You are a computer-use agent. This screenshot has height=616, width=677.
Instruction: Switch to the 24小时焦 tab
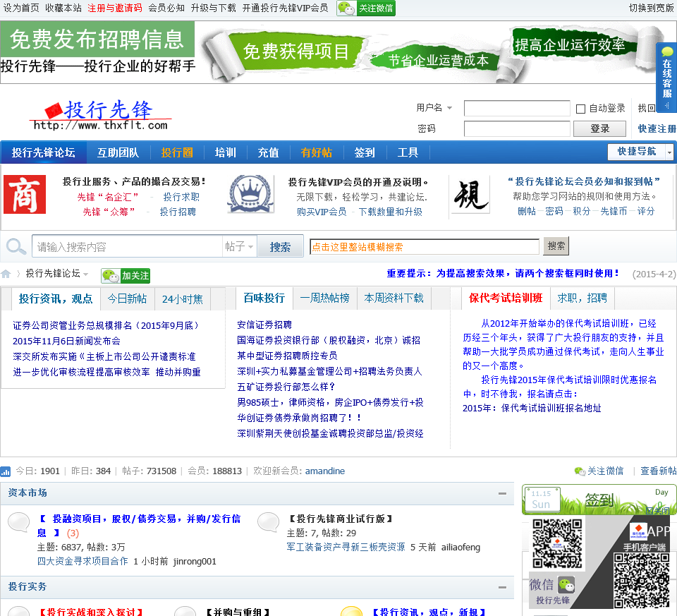pos(183,299)
